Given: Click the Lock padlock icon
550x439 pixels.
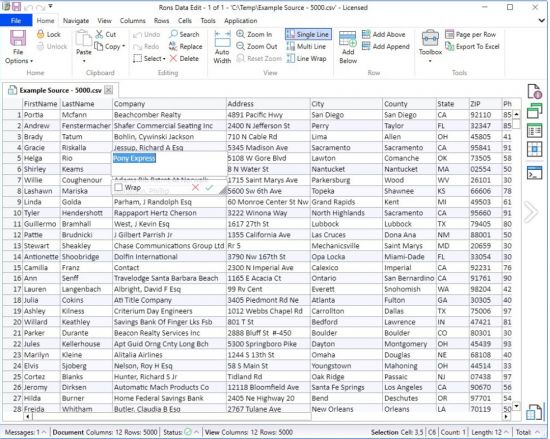Looking at the screenshot, I should [41, 34].
